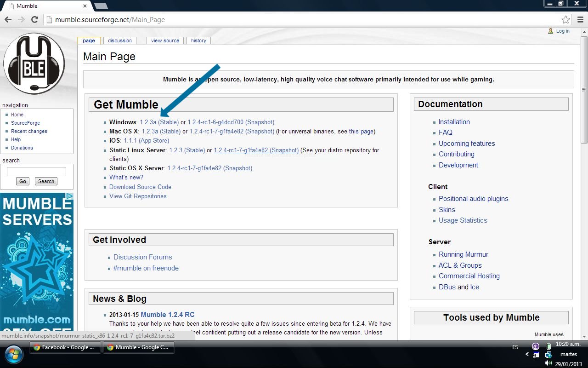Download Windows 1.2.4-rc1-6-g4dcd700 snapshot
The height and width of the screenshot is (368, 588).
[x=231, y=122]
